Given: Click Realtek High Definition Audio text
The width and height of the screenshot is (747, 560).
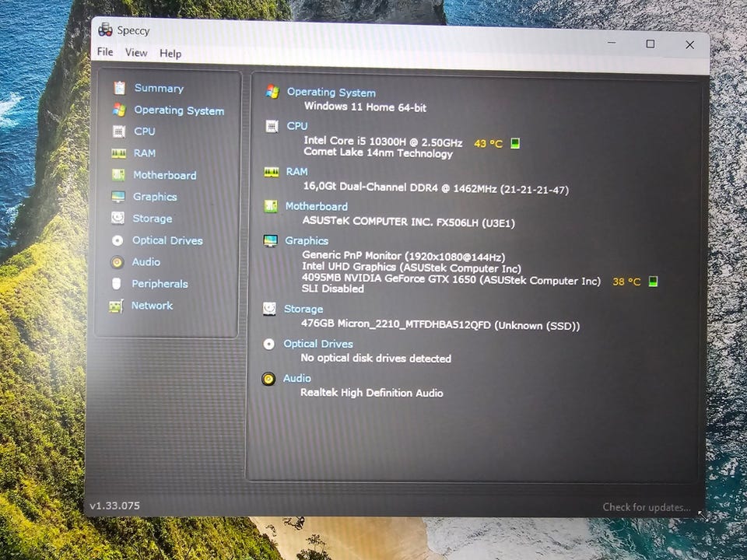Looking at the screenshot, I should tap(372, 393).
